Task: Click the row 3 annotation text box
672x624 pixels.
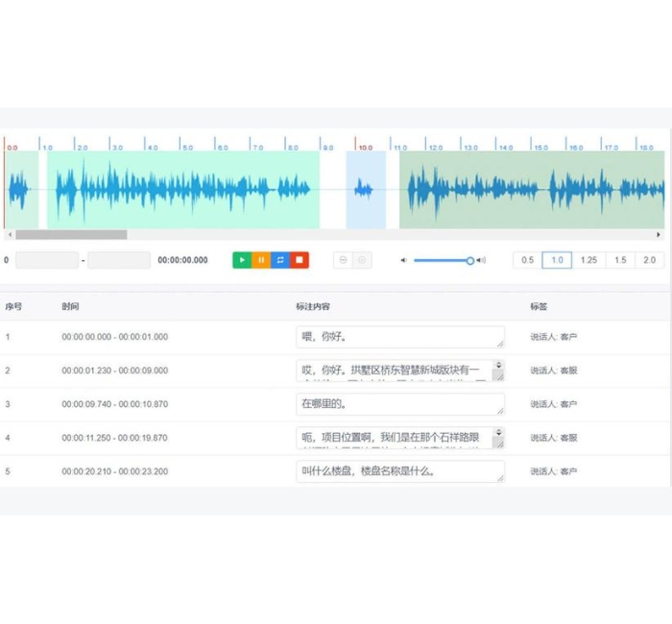Action: click(399, 404)
